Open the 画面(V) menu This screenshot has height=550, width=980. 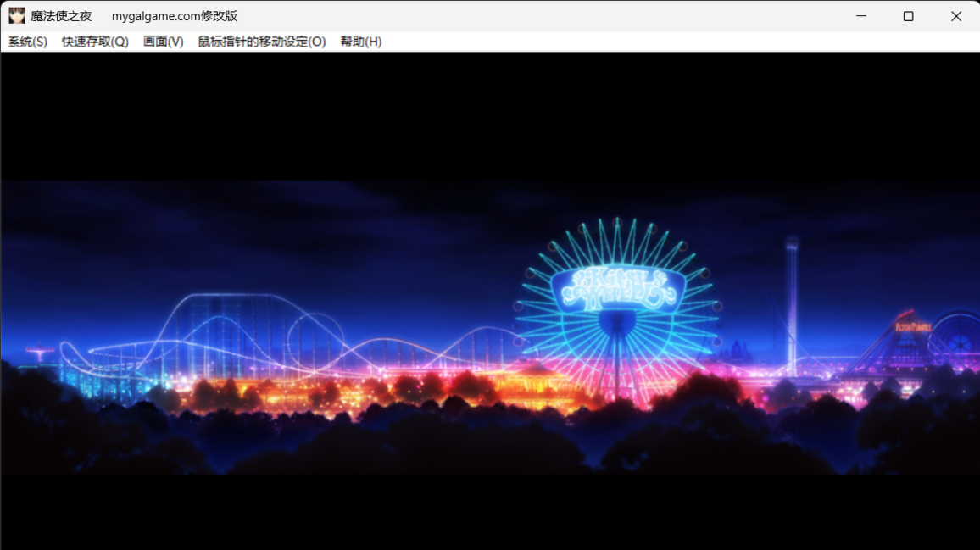(163, 42)
